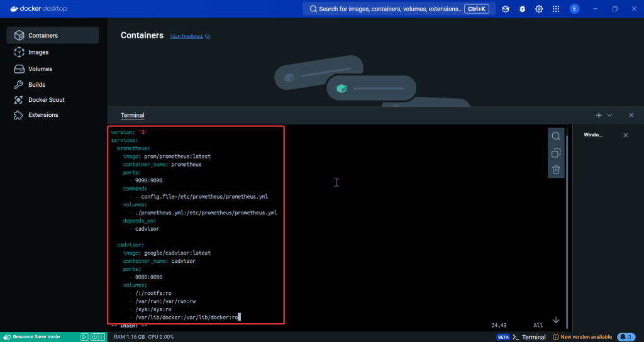Clear the terminal with the trash icon
The height and width of the screenshot is (342, 644).
(x=556, y=170)
